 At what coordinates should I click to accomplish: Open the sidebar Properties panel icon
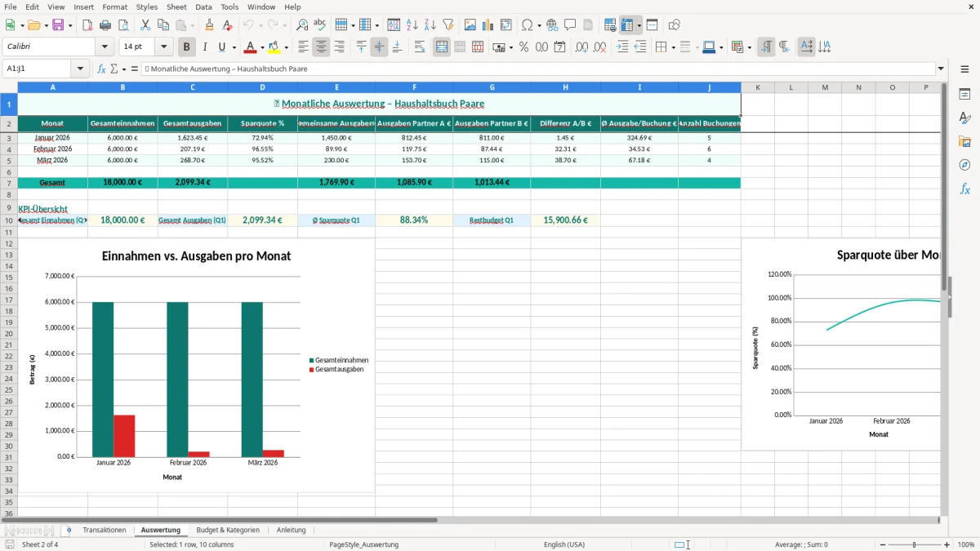(964, 95)
